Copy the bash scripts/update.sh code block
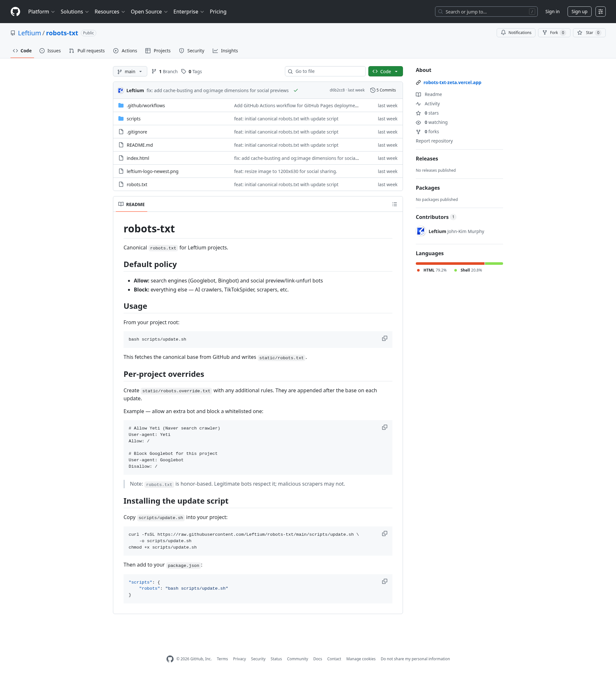Image resolution: width=616 pixels, height=676 pixels. (x=384, y=339)
